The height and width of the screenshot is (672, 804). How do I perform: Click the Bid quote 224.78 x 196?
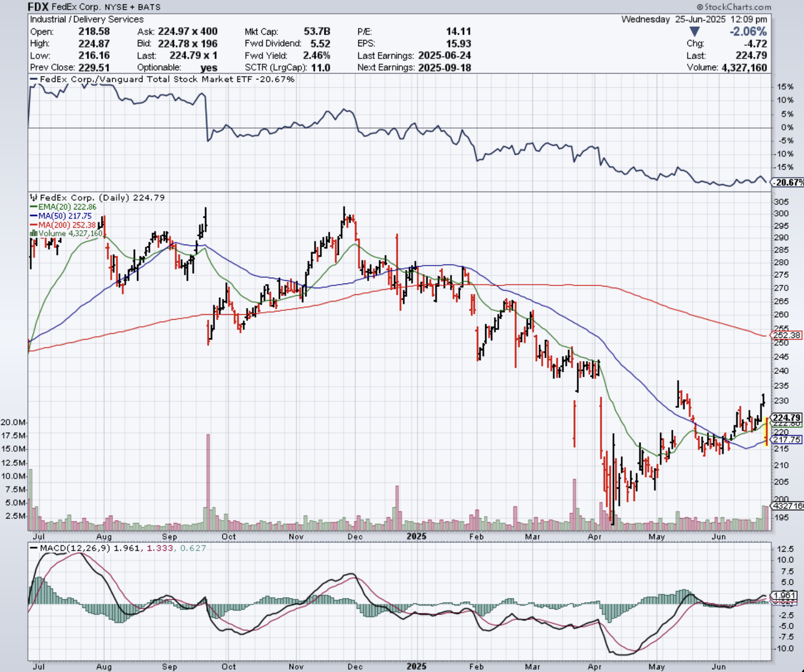point(188,44)
